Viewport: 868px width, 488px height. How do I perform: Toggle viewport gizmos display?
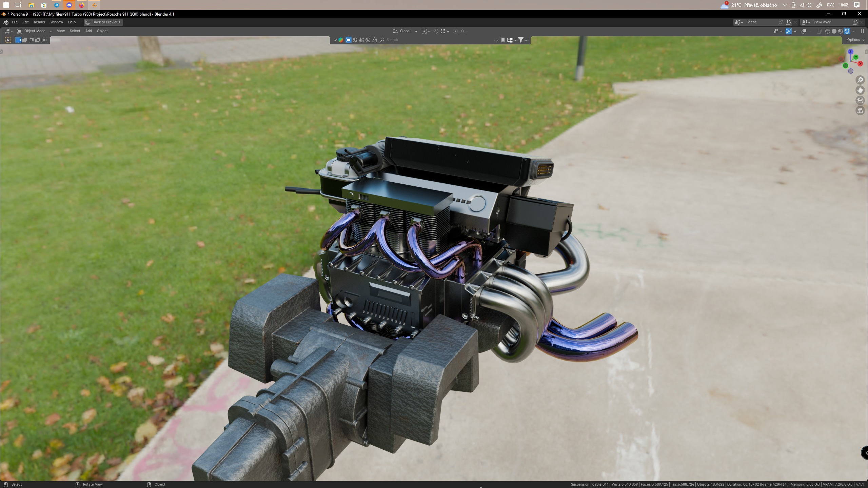(789, 31)
